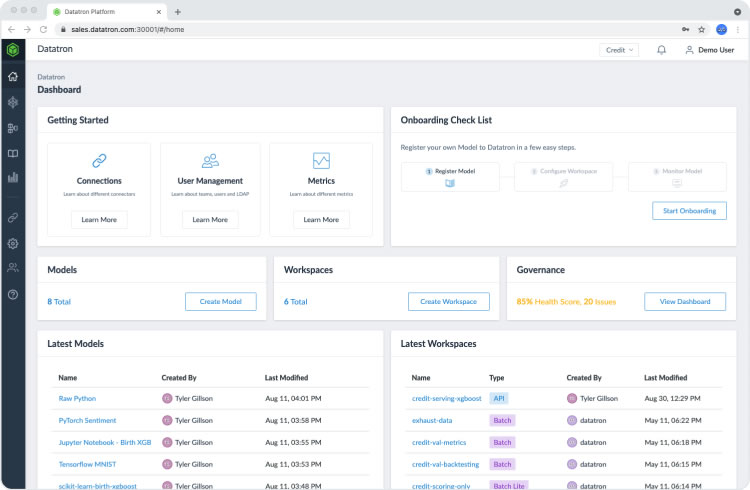The image size is (750, 490).
Task: Click the 8 Total models link
Action: 59,301
